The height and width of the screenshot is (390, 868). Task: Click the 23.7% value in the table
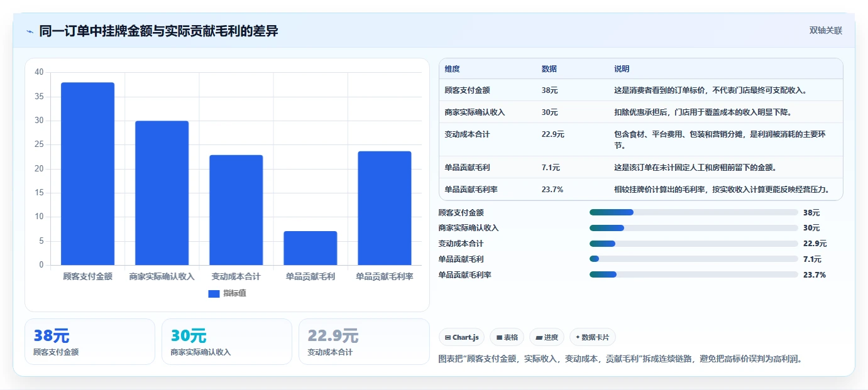pos(552,190)
